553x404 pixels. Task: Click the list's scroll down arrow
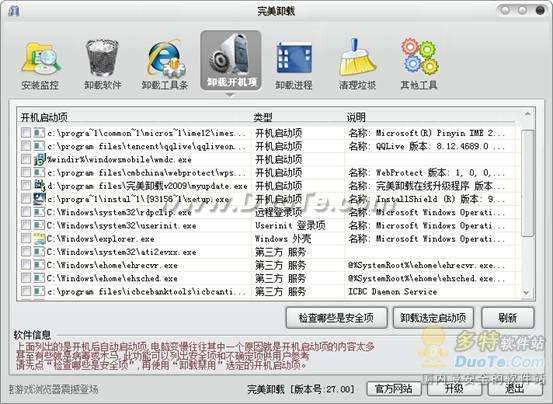(x=527, y=292)
